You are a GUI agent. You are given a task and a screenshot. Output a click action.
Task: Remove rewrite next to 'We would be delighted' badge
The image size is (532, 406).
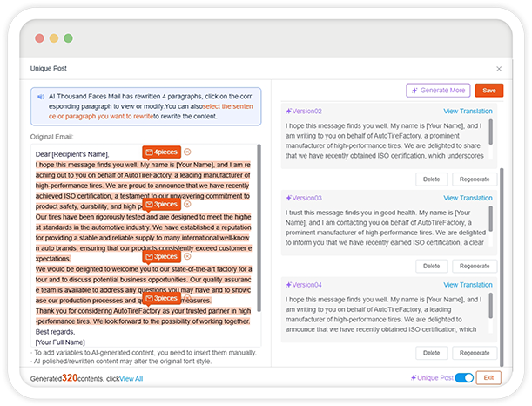pos(187,256)
